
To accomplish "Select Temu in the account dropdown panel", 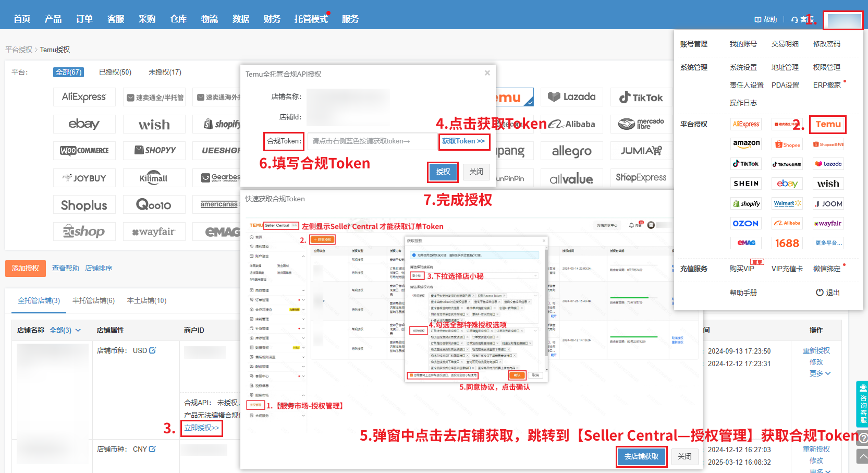I will click(x=828, y=124).
